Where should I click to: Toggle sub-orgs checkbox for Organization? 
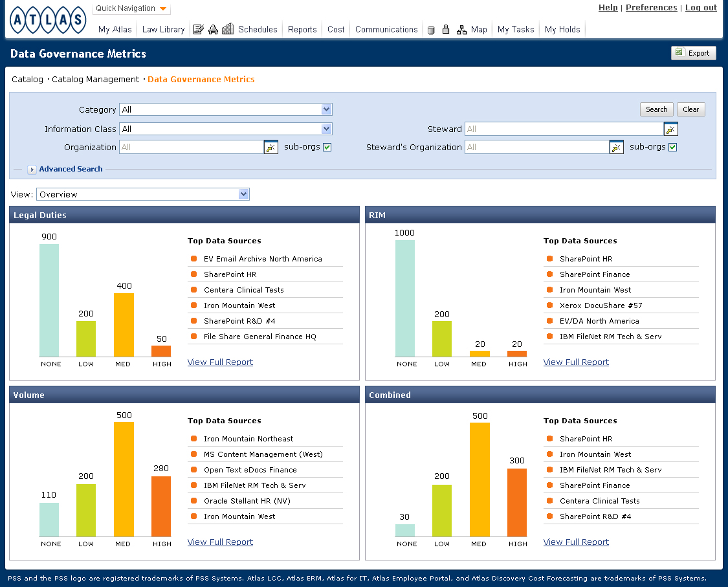tap(327, 147)
